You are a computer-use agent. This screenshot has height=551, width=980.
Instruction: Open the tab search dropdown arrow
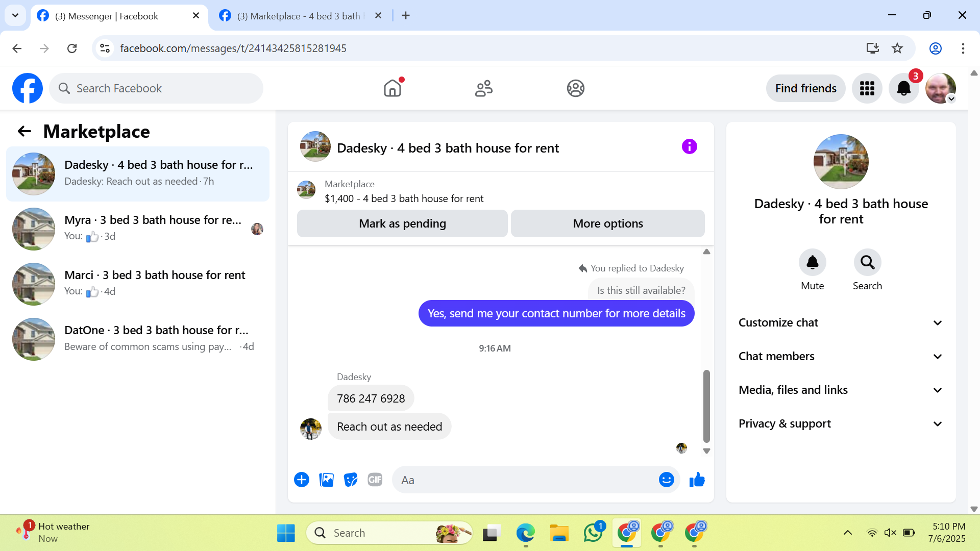tap(15, 15)
